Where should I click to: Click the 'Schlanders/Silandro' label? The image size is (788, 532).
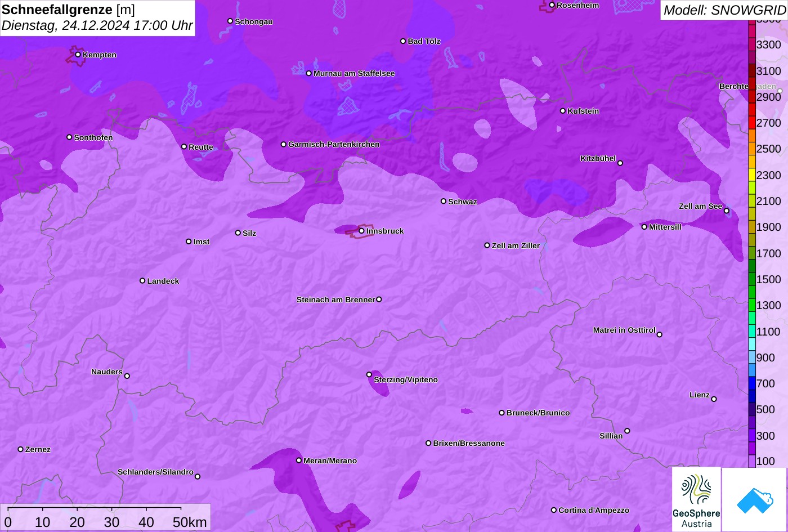coord(155,472)
